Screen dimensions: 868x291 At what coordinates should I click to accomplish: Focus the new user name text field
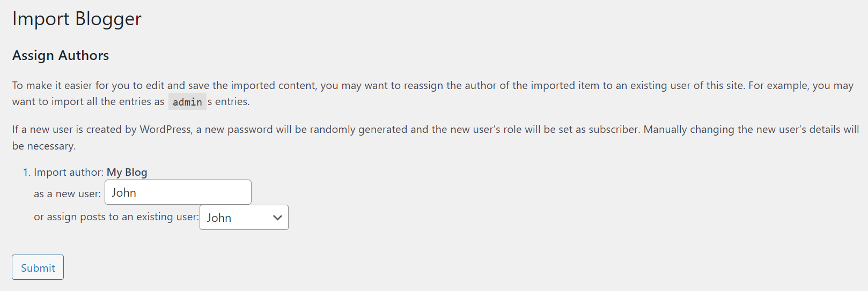(178, 192)
